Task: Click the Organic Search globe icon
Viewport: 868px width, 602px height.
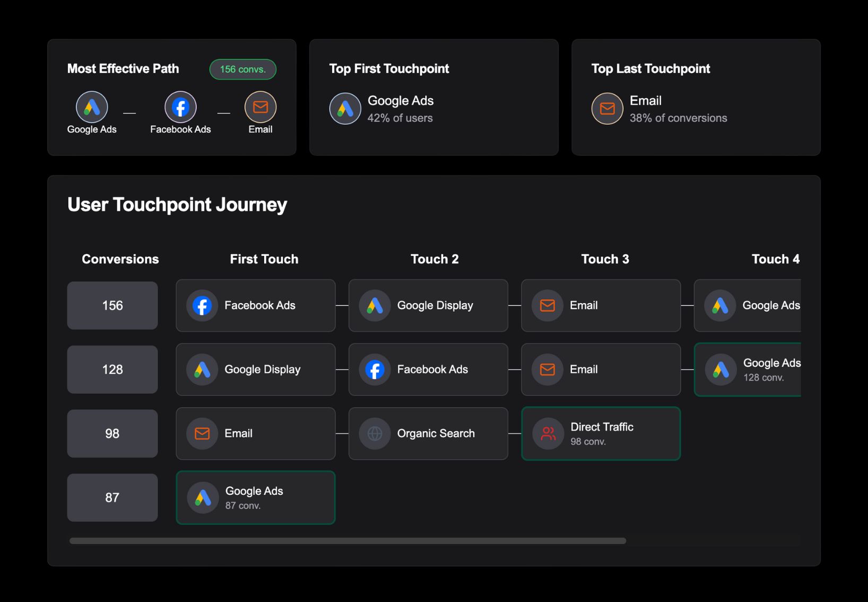Action: click(375, 434)
